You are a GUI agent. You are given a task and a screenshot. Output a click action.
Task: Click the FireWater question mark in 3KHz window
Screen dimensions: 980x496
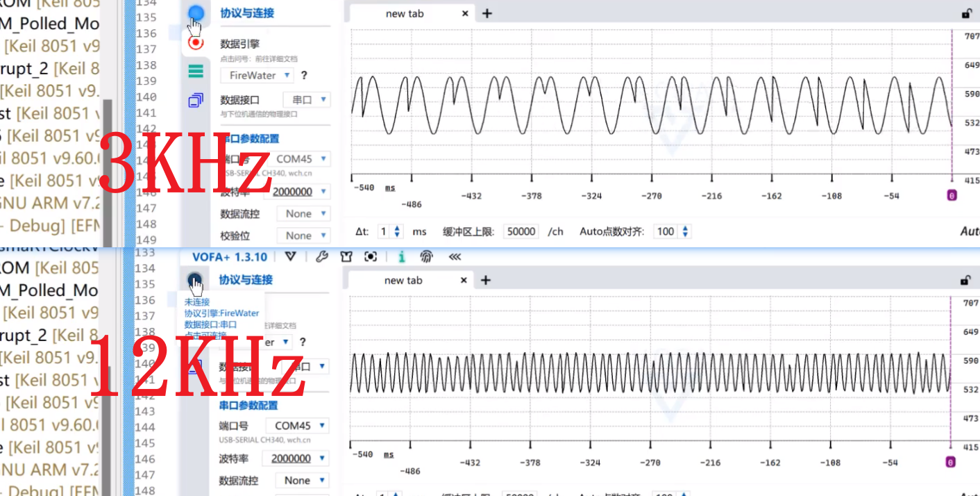[x=304, y=75]
